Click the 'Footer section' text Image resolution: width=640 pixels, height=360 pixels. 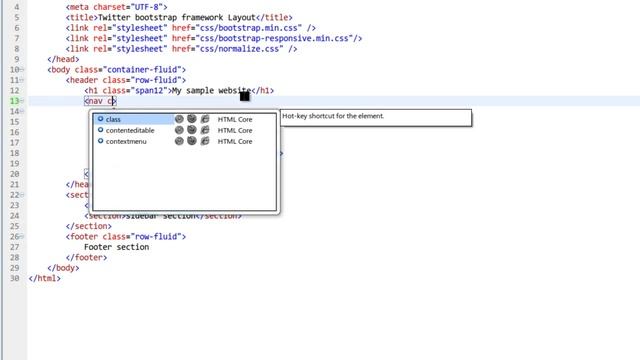[x=116, y=247]
